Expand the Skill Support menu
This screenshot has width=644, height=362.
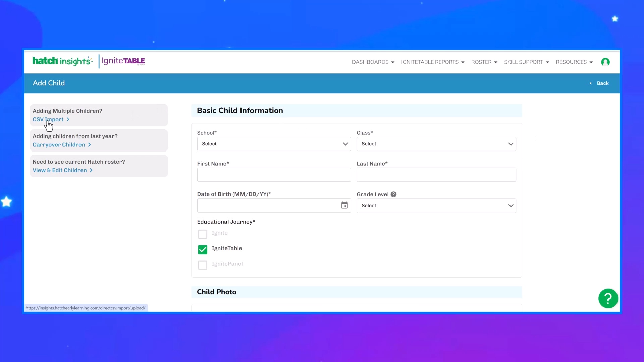(x=527, y=62)
